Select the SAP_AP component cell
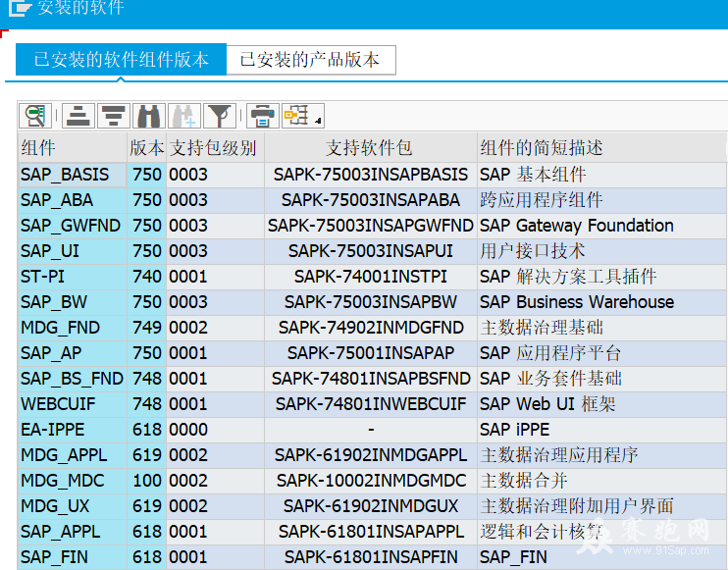Image resolution: width=728 pixels, height=570 pixels. click(x=73, y=353)
